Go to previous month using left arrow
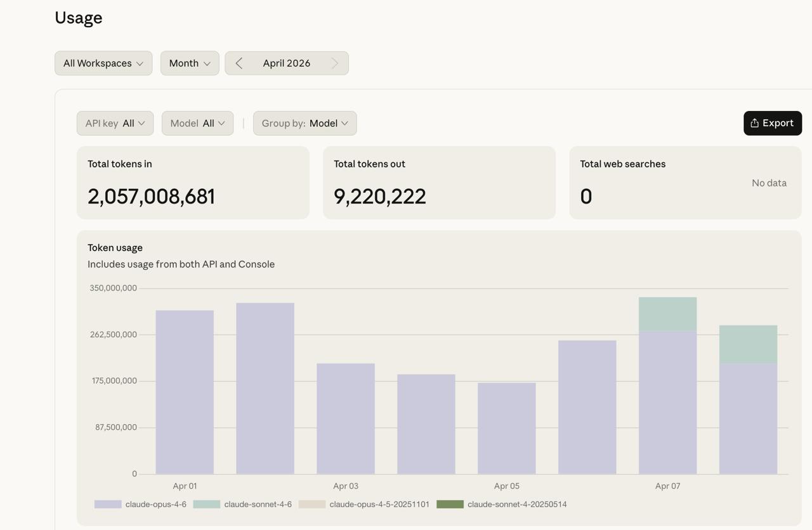Screen dimensions: 812x530 tap(239, 63)
